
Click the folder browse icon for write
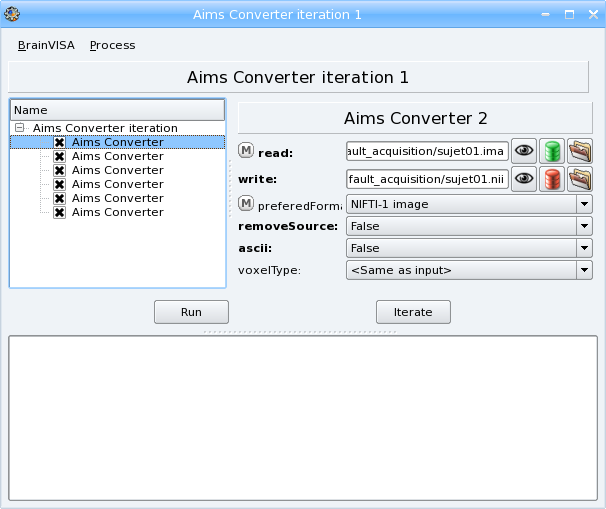coord(579,179)
